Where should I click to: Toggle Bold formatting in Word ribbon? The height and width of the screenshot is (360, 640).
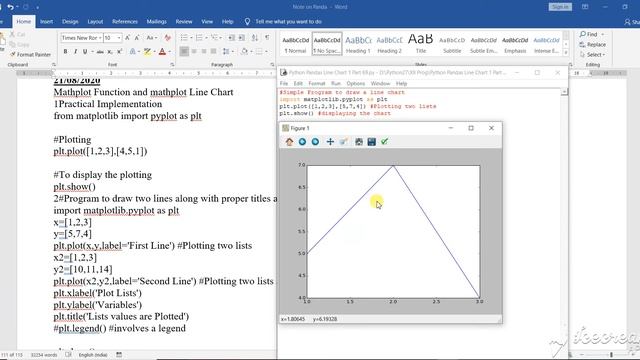(65, 52)
